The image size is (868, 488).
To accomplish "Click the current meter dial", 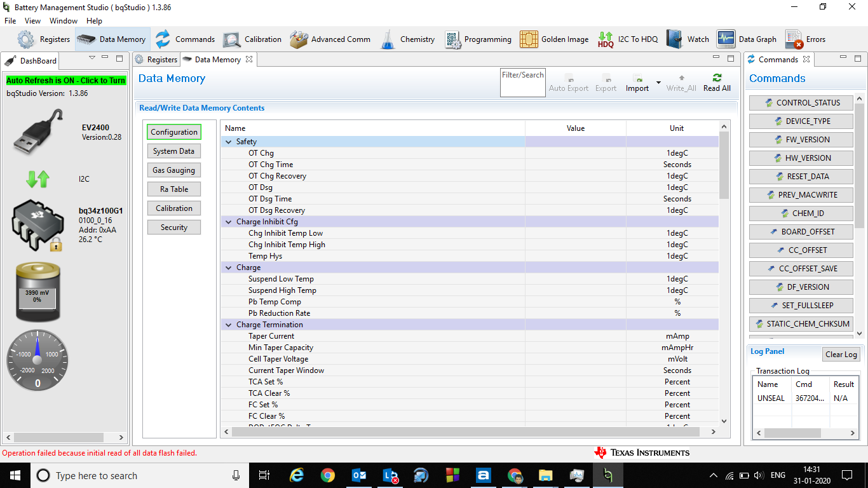I will (37, 360).
